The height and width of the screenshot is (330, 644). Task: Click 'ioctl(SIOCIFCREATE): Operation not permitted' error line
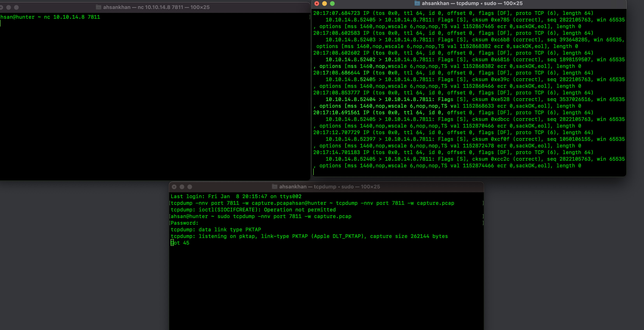click(253, 210)
